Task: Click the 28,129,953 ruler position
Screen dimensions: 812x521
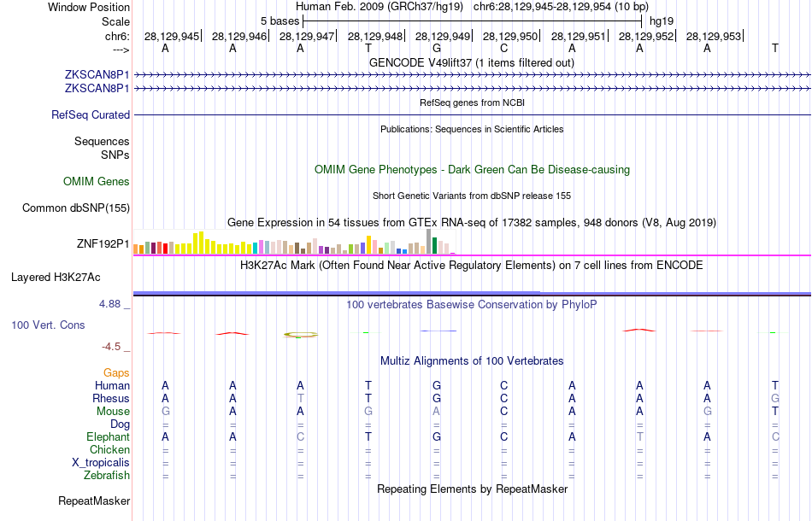Action: [714, 36]
